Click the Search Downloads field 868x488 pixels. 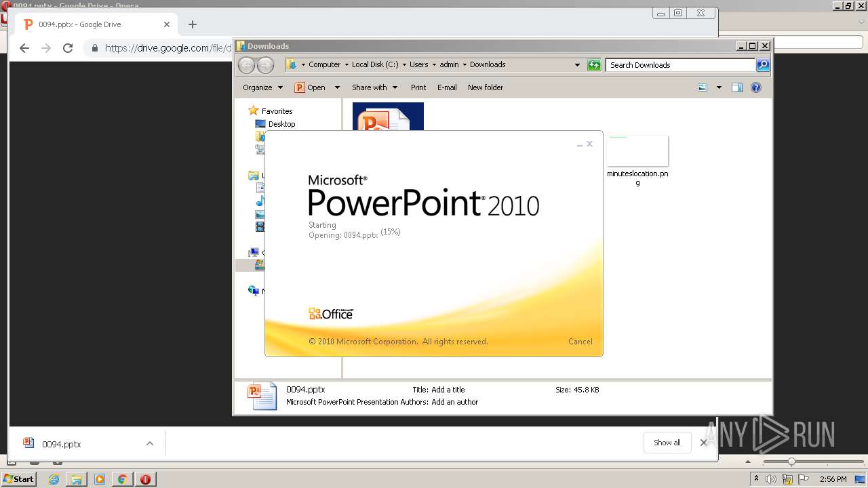pyautogui.click(x=680, y=65)
